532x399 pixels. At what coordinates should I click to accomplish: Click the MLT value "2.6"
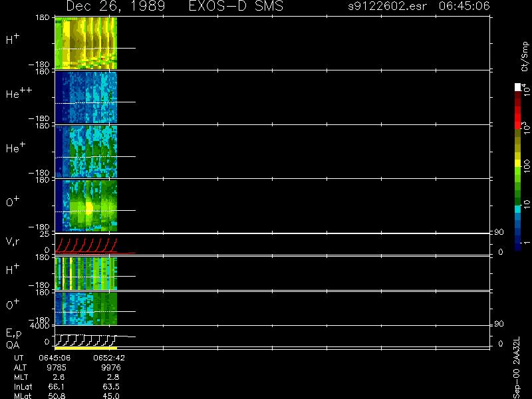coord(59,377)
